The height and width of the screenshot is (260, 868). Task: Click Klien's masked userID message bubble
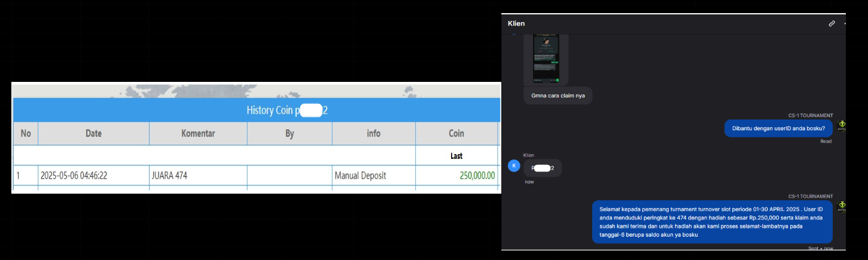tap(543, 169)
